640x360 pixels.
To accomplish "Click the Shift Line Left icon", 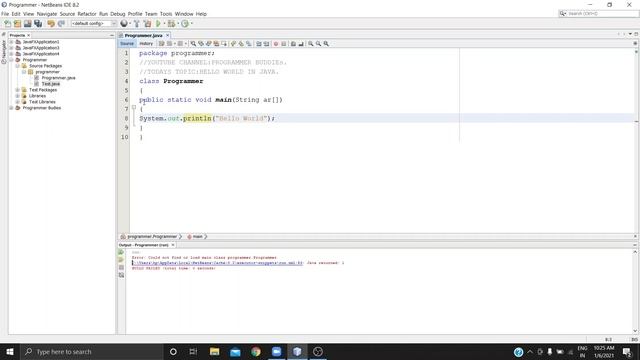I will coord(258,44).
